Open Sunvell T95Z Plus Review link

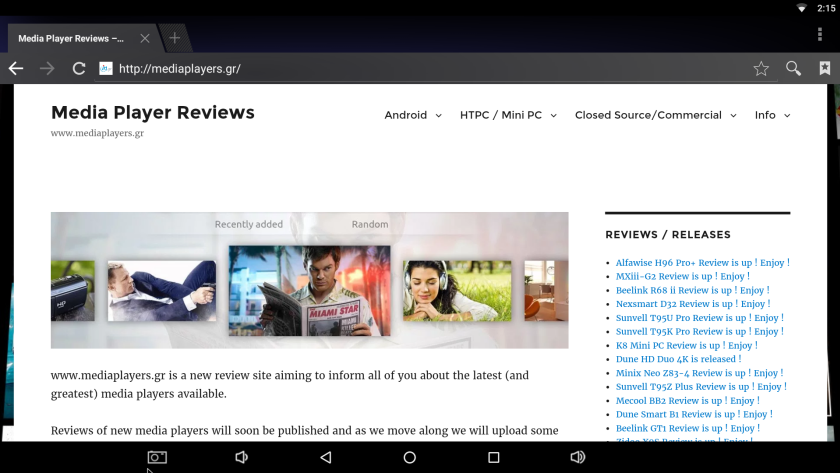point(701,387)
